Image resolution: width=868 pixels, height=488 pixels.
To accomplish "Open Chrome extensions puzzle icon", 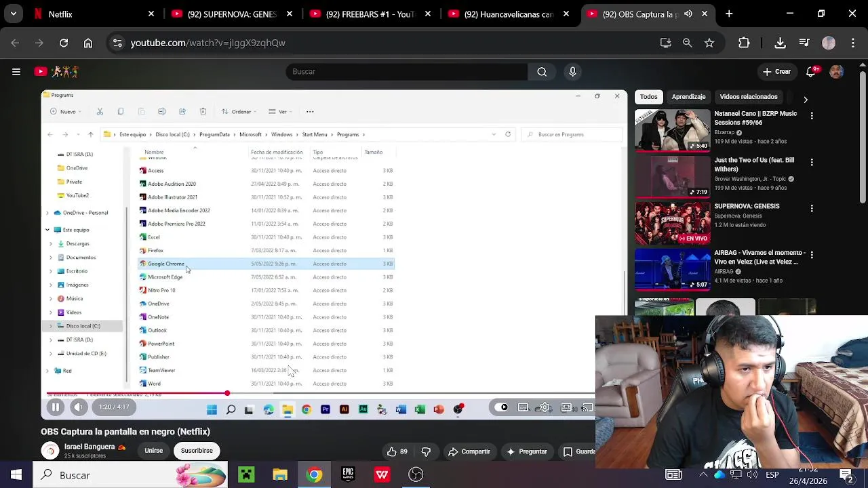I will [x=744, y=43].
